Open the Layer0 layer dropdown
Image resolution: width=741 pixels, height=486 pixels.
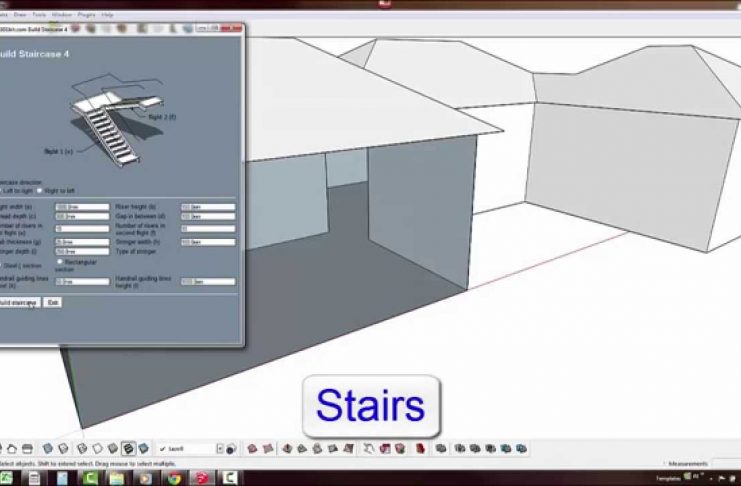(x=190, y=449)
